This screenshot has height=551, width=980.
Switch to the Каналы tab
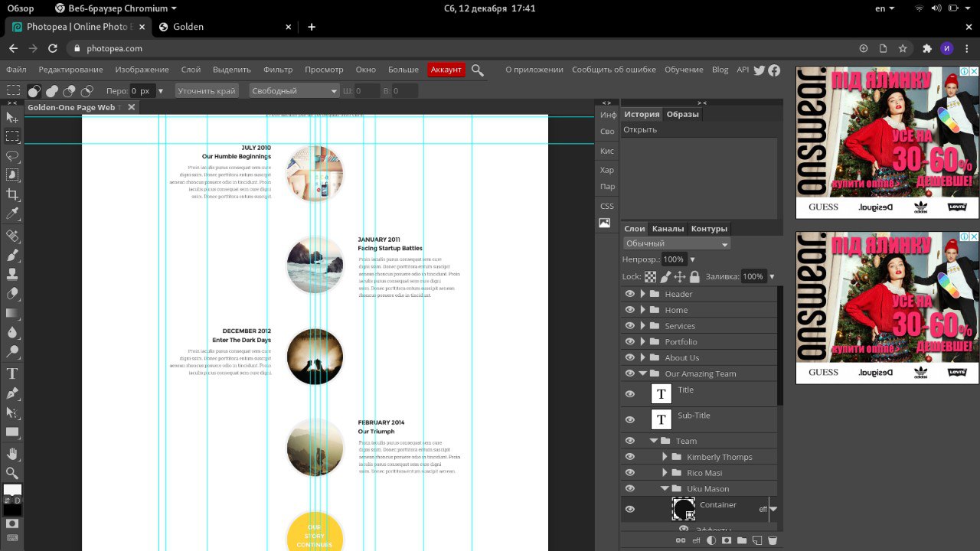click(668, 228)
